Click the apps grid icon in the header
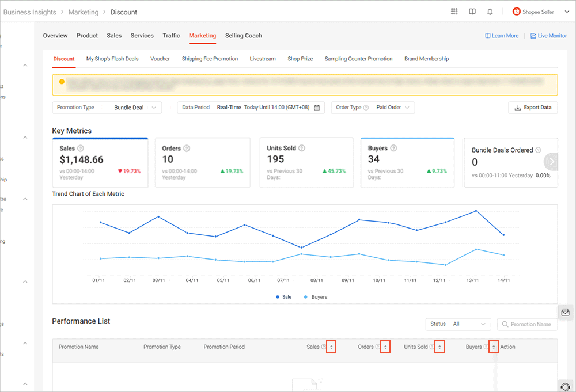The image size is (576, 392). [x=454, y=12]
